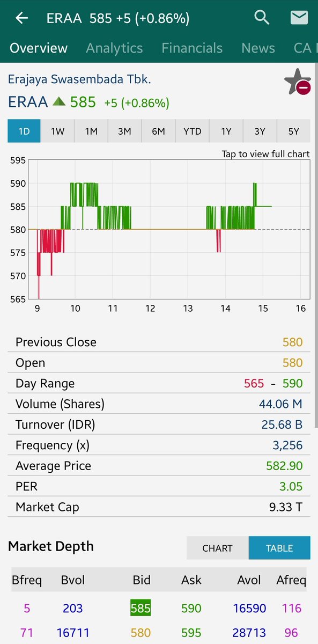The image size is (318, 644).
Task: Tap the ask price 595
Action: [191, 633]
